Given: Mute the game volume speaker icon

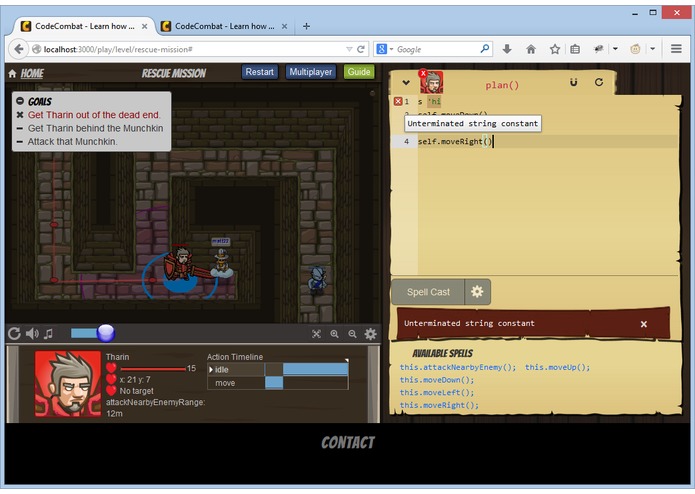Looking at the screenshot, I should (32, 334).
